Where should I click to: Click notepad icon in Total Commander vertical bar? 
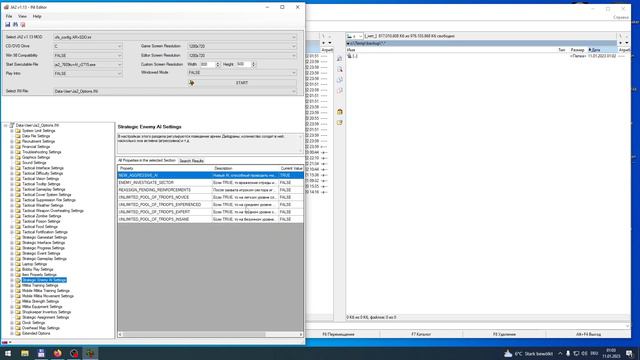[x=340, y=122]
